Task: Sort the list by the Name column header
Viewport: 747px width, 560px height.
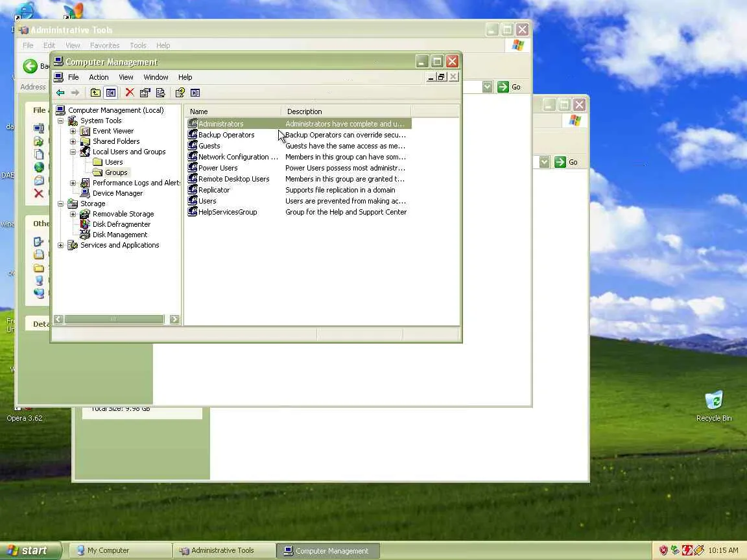Action: [x=233, y=111]
